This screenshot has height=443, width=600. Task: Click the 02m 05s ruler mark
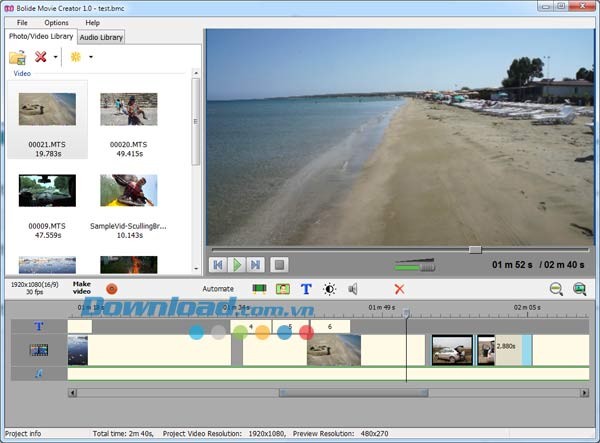[x=527, y=307]
